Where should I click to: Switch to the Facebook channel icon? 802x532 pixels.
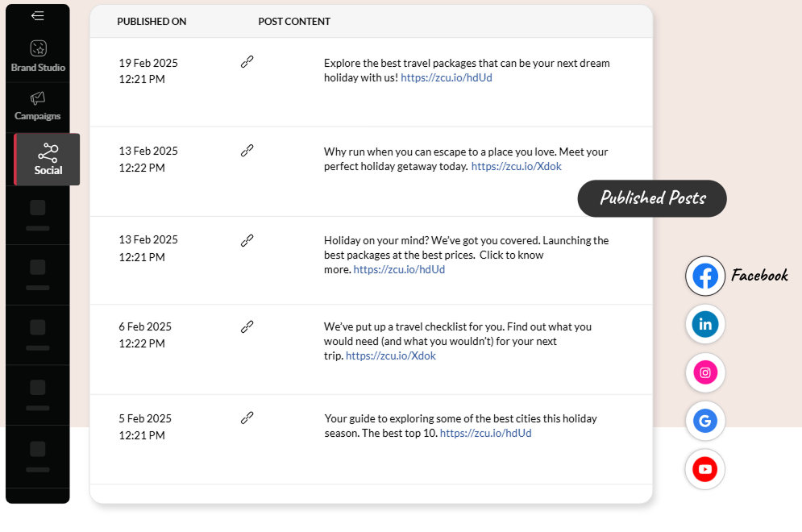(705, 276)
